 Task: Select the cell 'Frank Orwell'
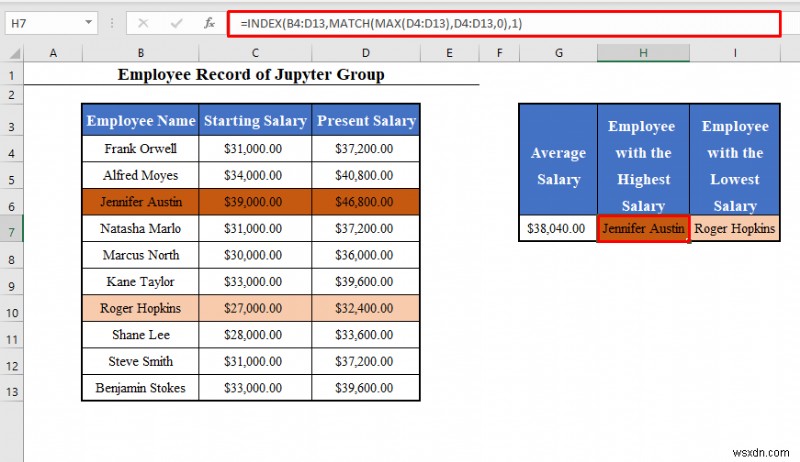tap(140, 148)
